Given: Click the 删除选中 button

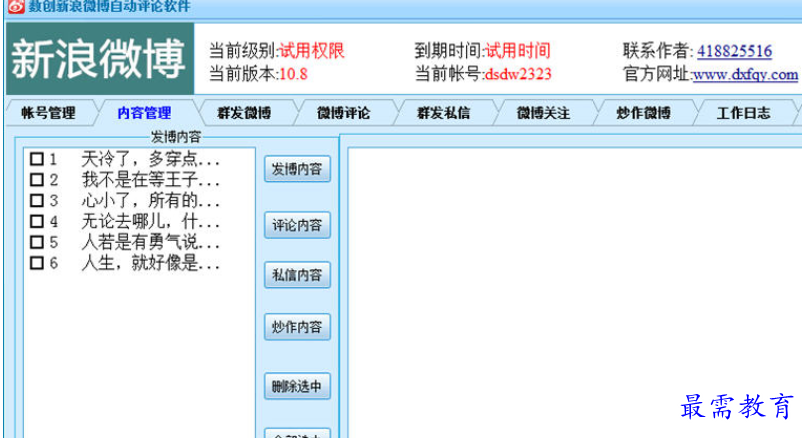Looking at the screenshot, I should [297, 386].
